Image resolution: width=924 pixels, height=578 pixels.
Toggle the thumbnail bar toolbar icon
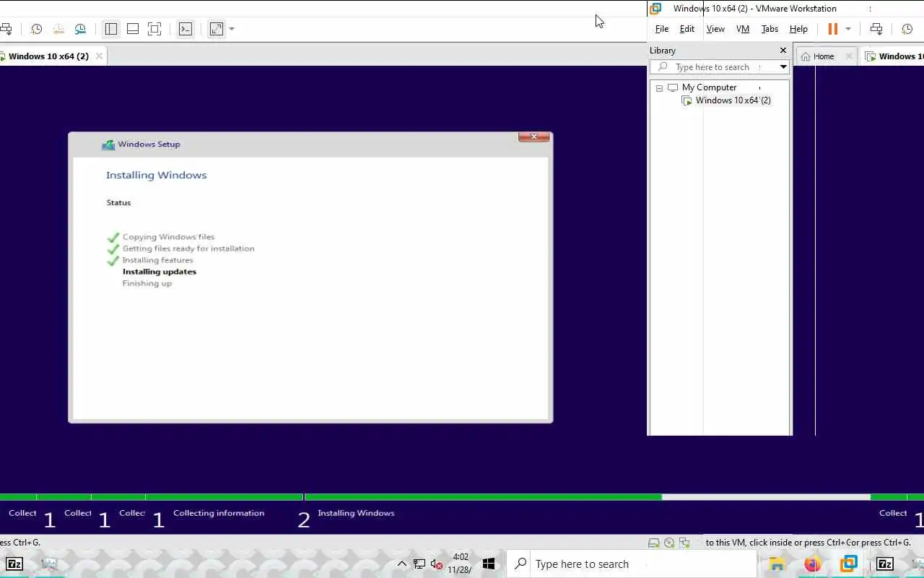click(x=133, y=29)
